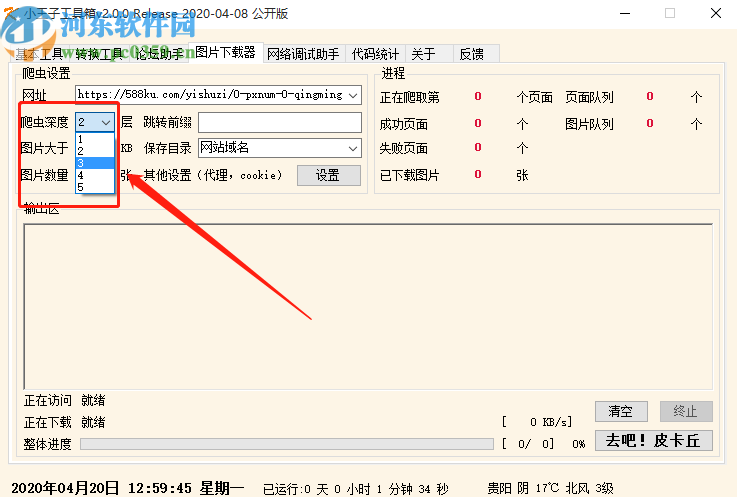The image size is (737, 497).
Task: Open the 代码统计 tab
Action: pos(375,54)
